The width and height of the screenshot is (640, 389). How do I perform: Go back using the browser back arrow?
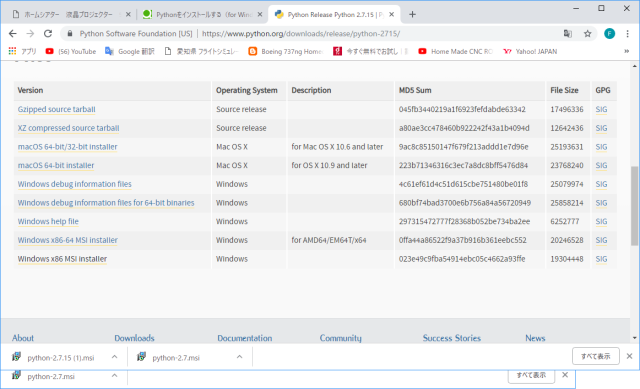(x=13, y=33)
